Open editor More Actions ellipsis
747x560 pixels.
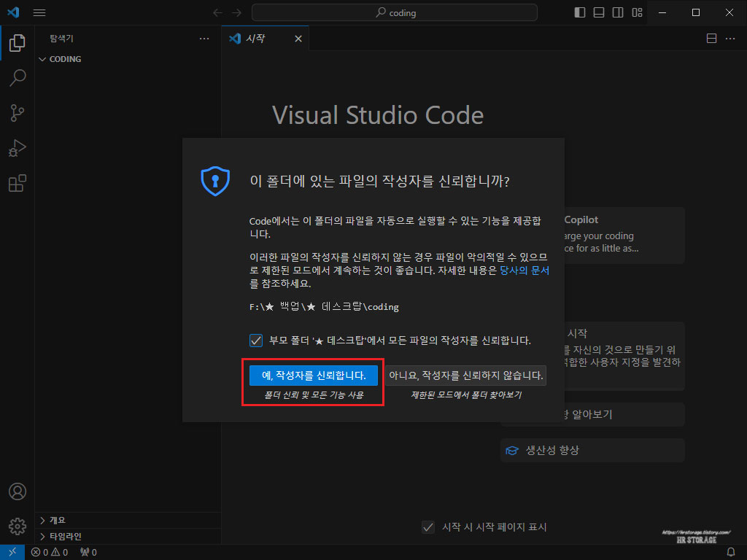tap(730, 39)
